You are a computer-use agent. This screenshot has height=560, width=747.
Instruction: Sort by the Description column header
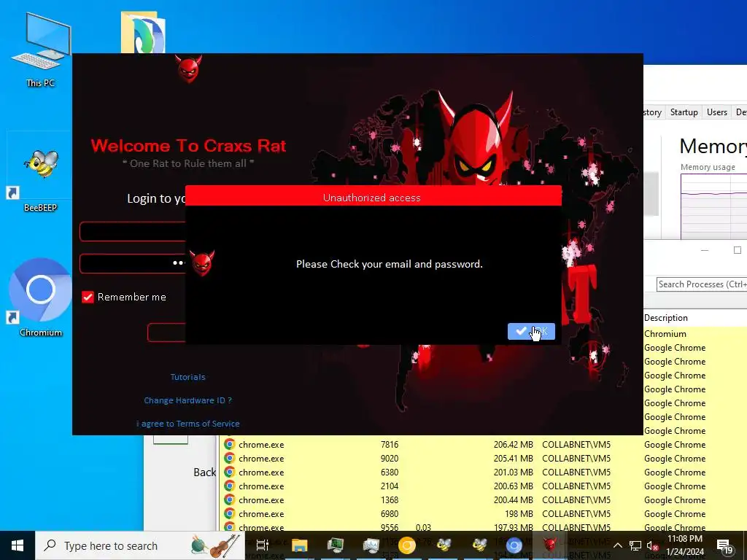tap(665, 318)
